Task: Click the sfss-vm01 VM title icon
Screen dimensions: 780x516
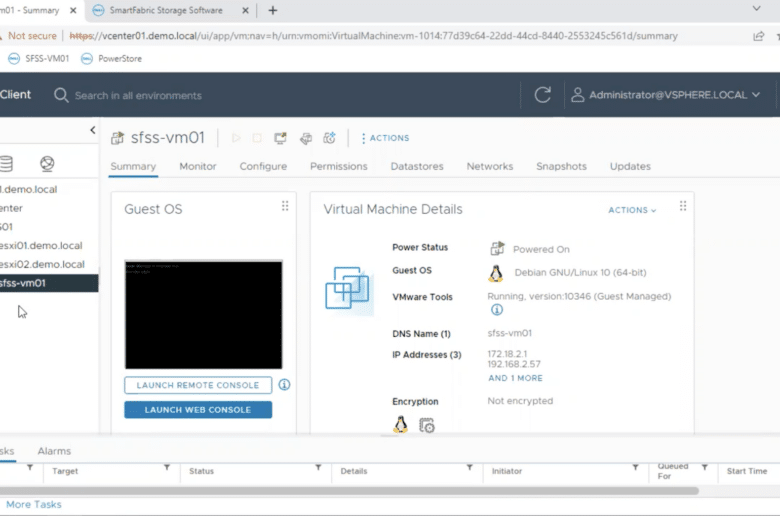Action: coord(117,138)
